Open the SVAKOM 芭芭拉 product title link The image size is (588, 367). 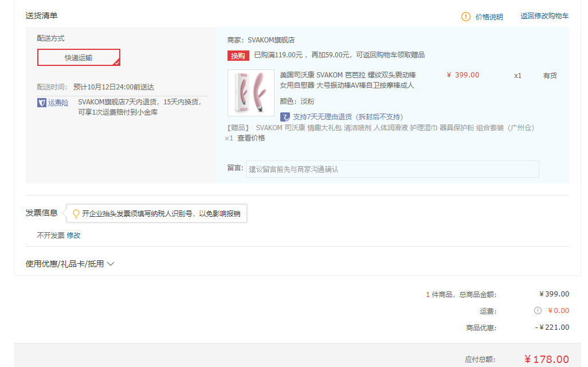[348, 80]
